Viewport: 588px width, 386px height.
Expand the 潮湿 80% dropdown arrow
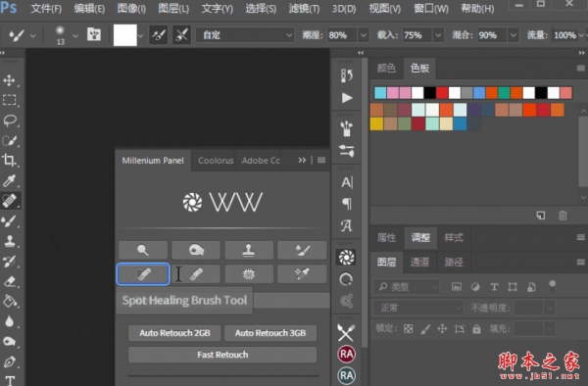pos(363,35)
